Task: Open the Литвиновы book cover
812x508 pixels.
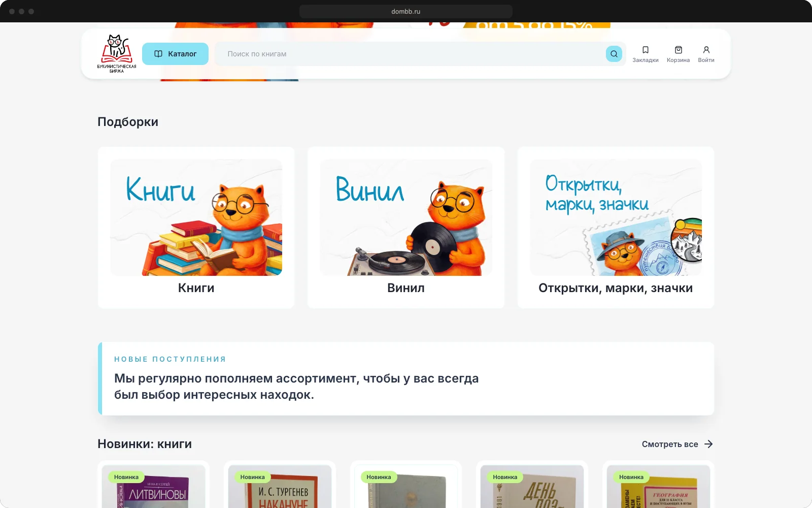Action: point(153,487)
